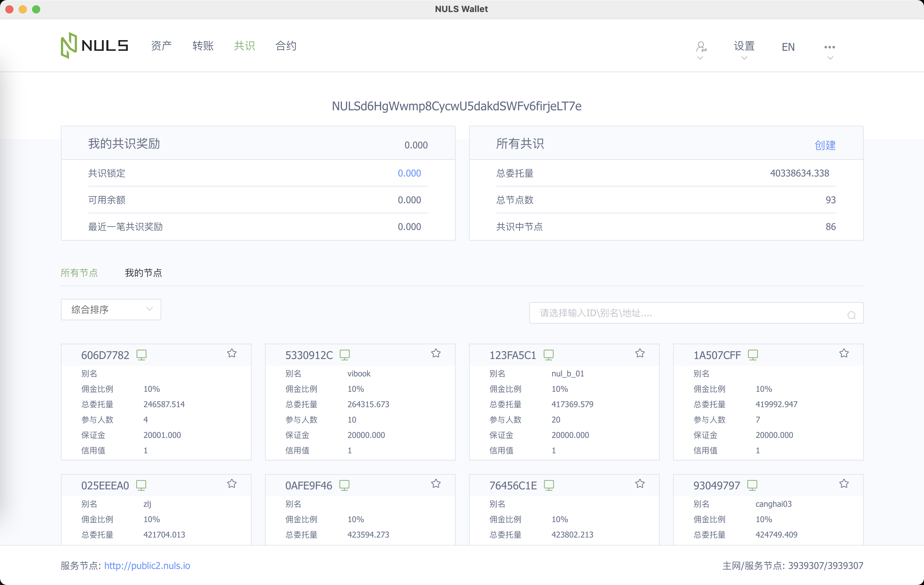This screenshot has height=585, width=924.
Task: Click the monitor icon next to 025EEEA0
Action: pos(141,485)
